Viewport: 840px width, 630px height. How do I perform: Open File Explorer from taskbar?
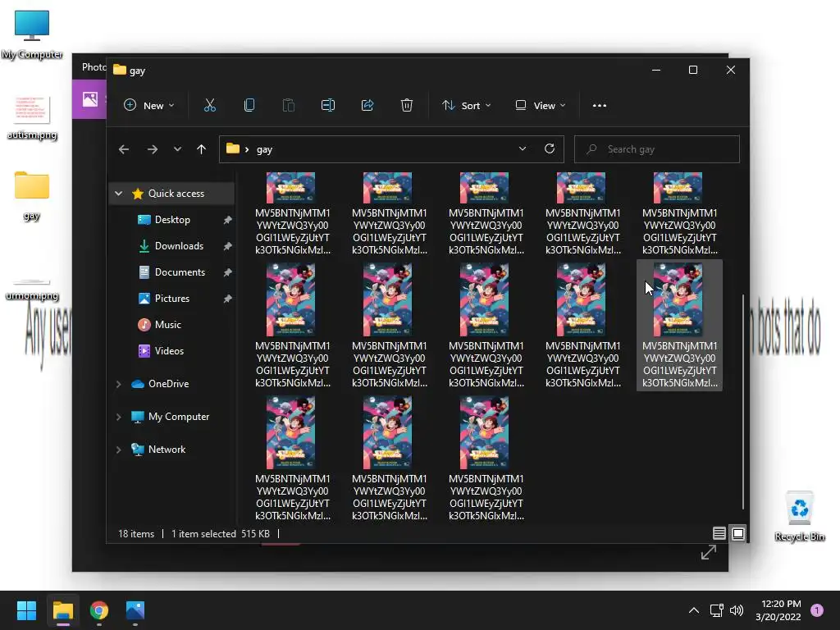62,610
